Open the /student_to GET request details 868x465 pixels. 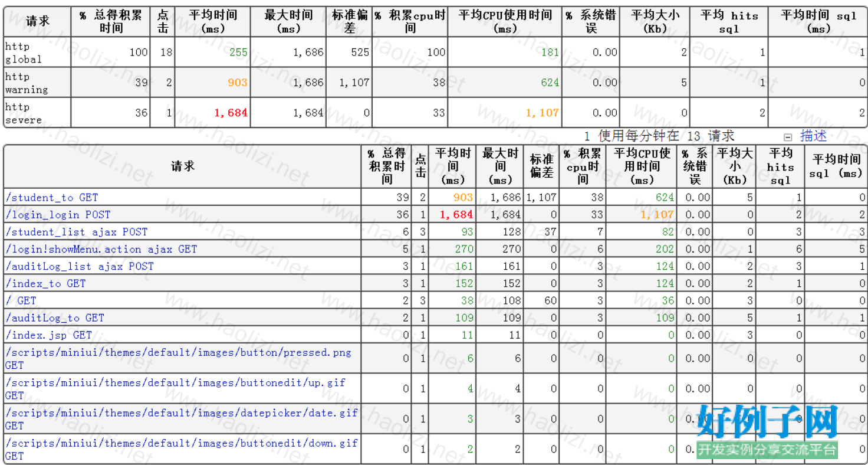(52, 198)
